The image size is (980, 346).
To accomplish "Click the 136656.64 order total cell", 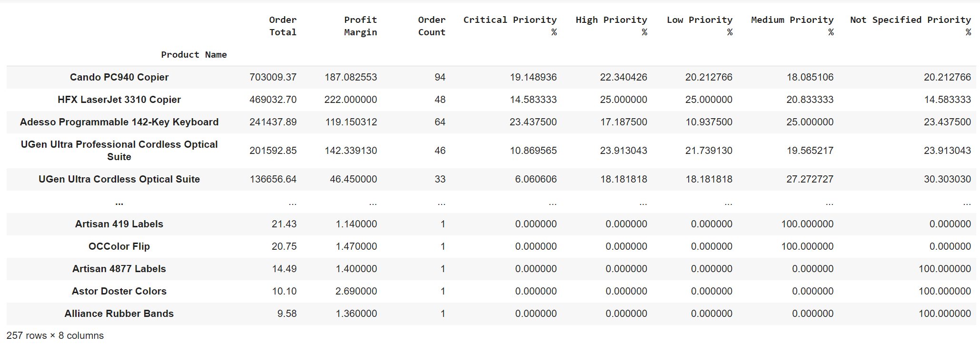I will (x=273, y=179).
